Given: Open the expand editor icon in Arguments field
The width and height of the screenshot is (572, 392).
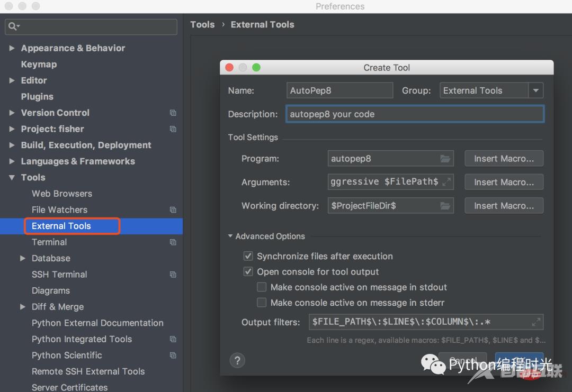Looking at the screenshot, I should coord(446,181).
